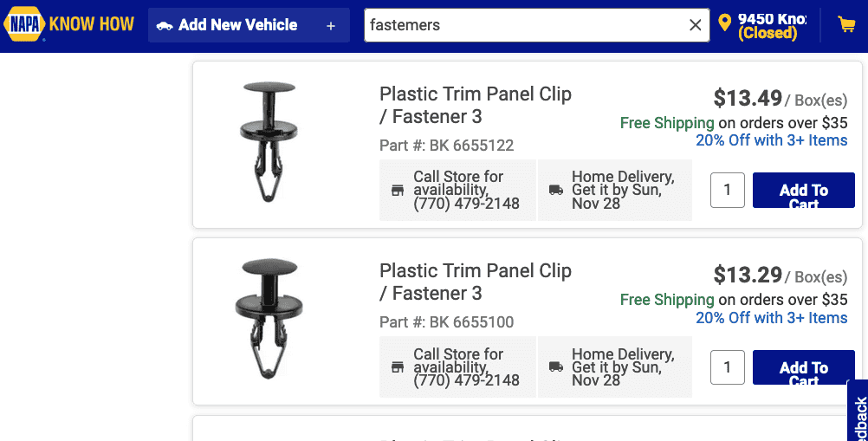Screen dimensions: 868x441
Task: Click store icon for part BK 6655122
Action: pos(398,191)
